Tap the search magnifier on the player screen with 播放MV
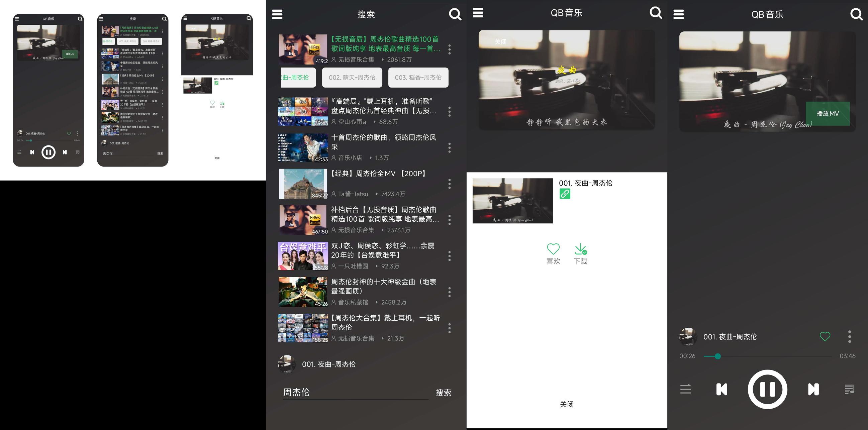The width and height of the screenshot is (868, 430). [x=856, y=14]
